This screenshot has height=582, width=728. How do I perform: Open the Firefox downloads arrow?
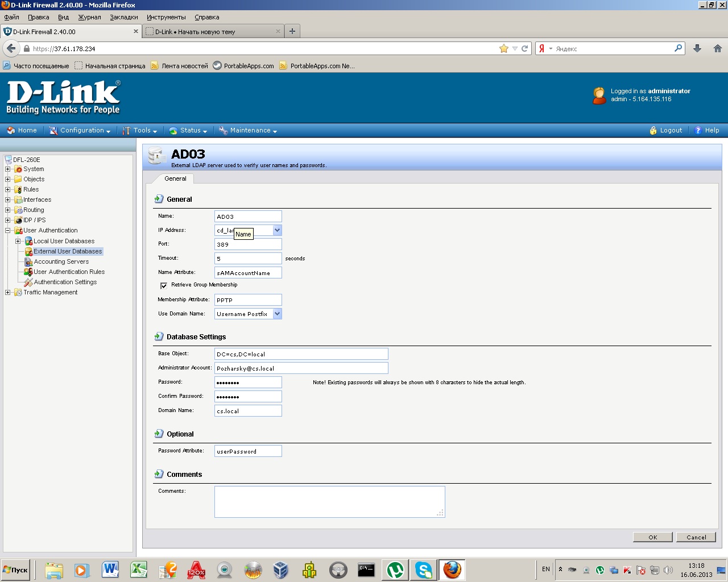coord(697,49)
